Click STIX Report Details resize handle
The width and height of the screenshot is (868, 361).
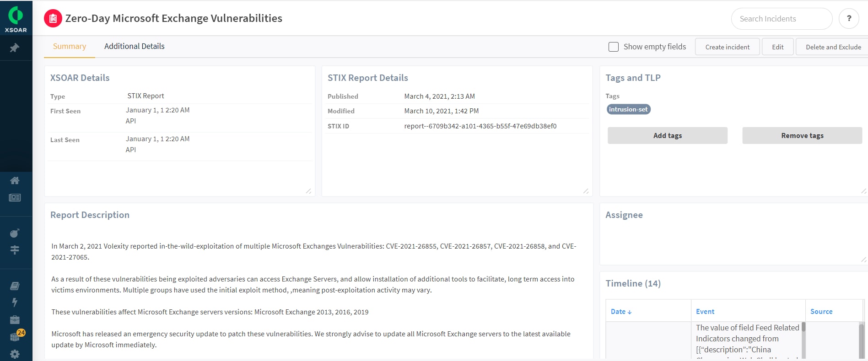(x=586, y=191)
